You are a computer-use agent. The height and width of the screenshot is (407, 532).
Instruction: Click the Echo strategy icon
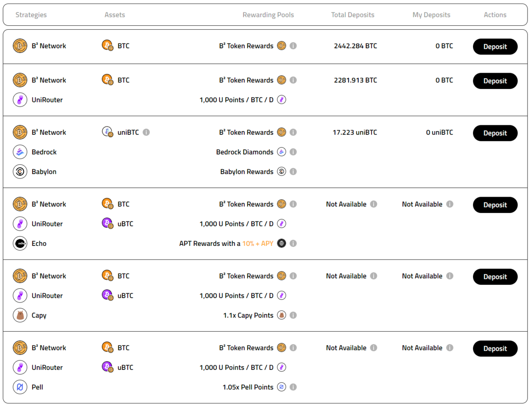pos(20,243)
